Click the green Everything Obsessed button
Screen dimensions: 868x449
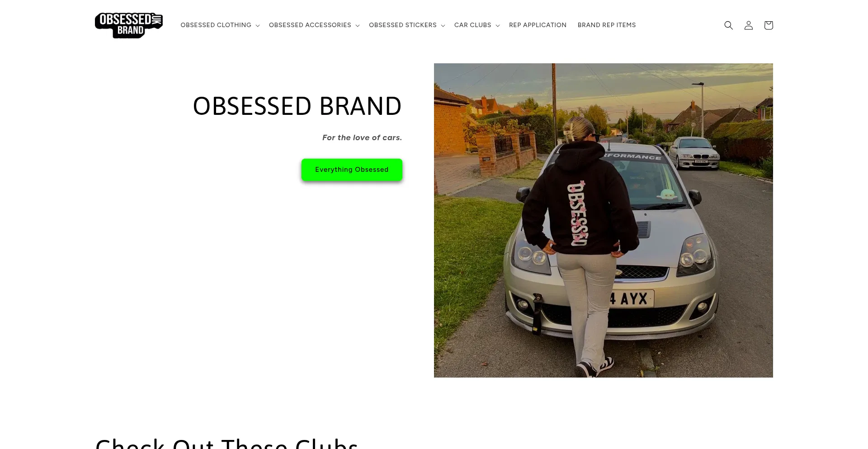(x=352, y=170)
